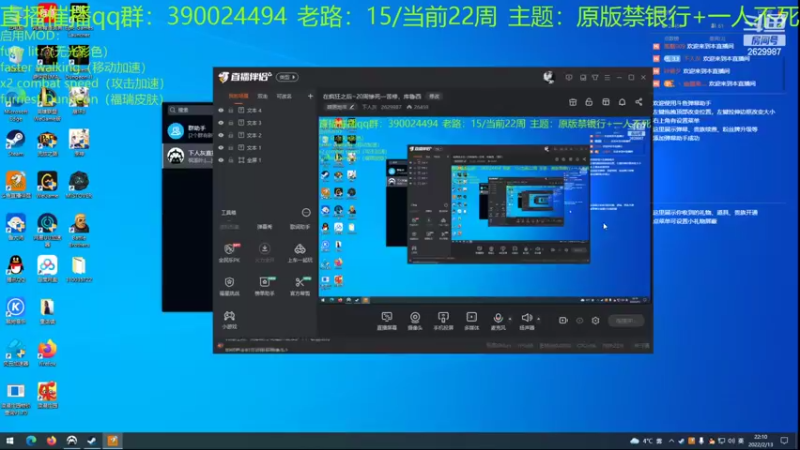Click the greyed start-streaming button
This screenshot has width=800, height=450.
[x=626, y=320]
